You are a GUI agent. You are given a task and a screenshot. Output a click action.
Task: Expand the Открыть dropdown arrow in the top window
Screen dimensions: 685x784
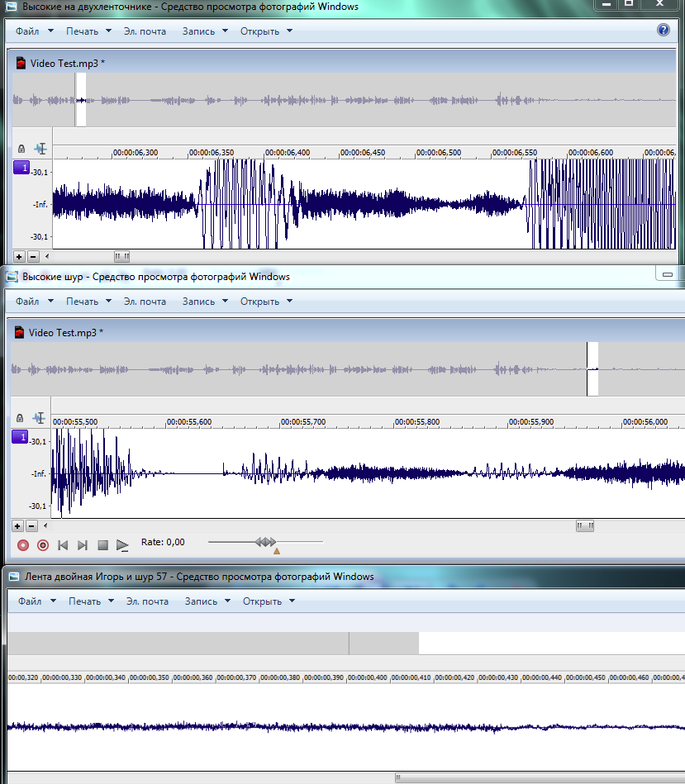point(289,31)
